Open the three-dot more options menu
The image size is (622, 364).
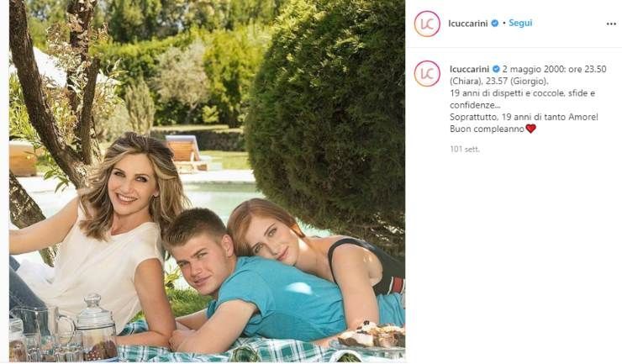tap(611, 24)
